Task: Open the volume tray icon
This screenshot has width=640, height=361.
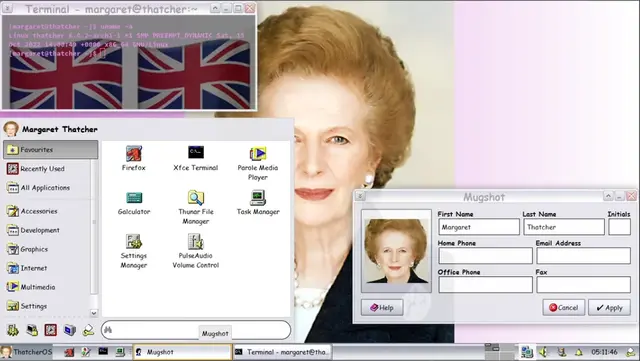Action: pos(544,352)
